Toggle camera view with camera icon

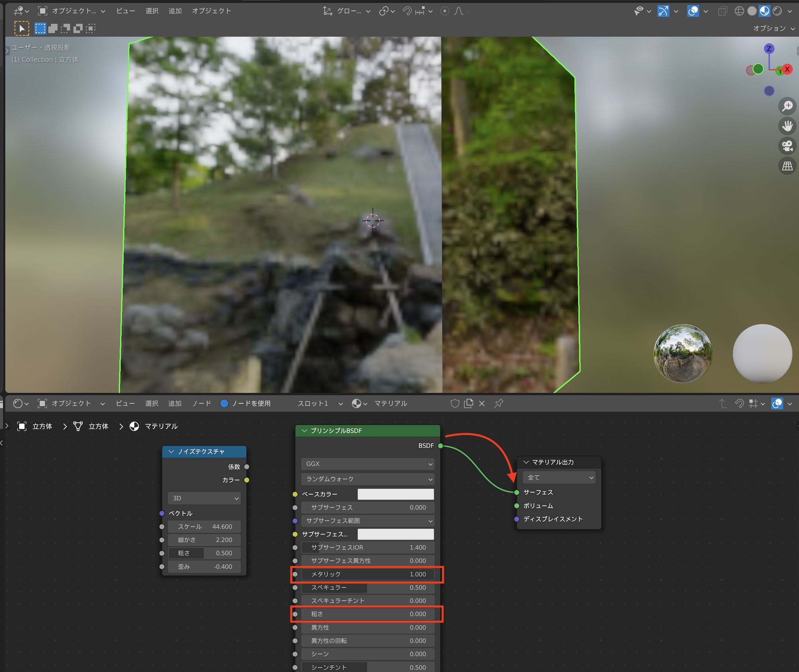point(787,146)
